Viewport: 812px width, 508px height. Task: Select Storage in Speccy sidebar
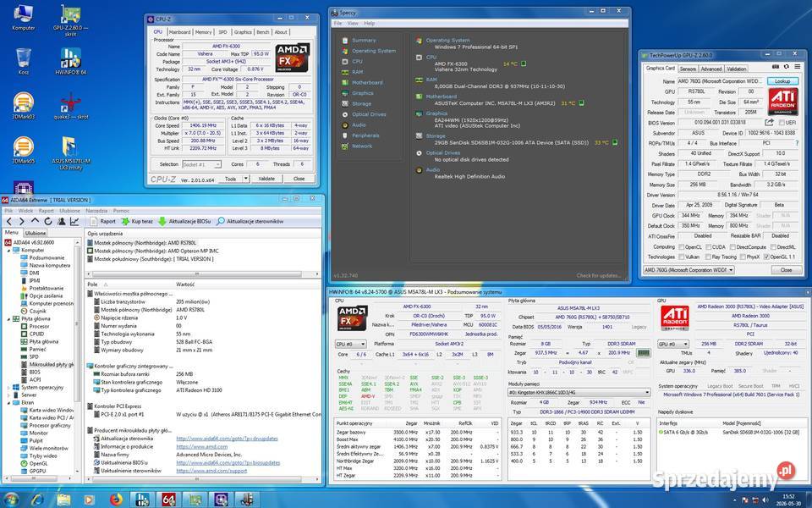[361, 103]
